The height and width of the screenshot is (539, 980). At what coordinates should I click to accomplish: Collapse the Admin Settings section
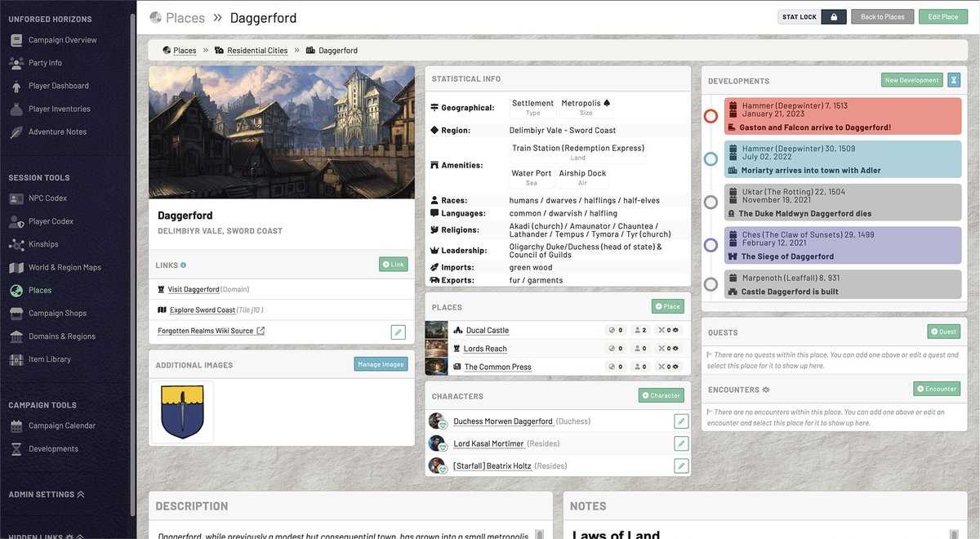(47, 494)
